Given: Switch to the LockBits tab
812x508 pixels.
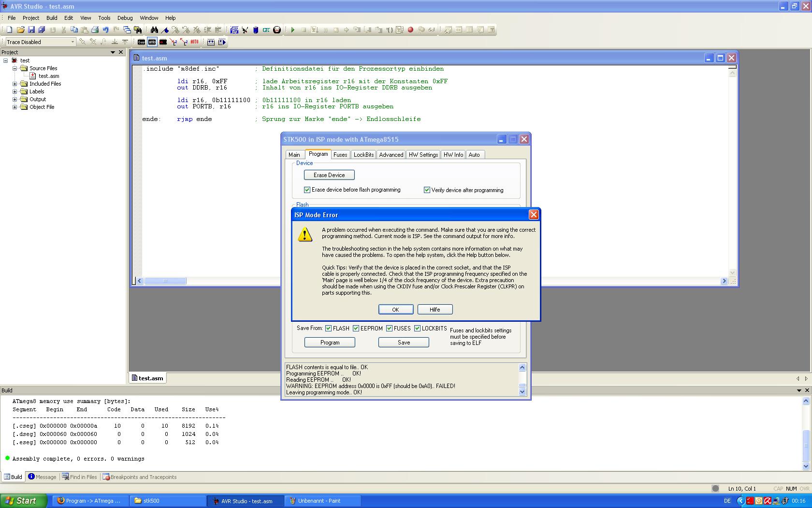Looking at the screenshot, I should pyautogui.click(x=363, y=155).
